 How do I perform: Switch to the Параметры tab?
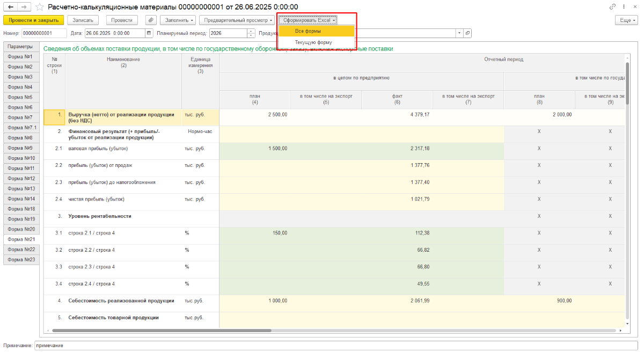[20, 47]
